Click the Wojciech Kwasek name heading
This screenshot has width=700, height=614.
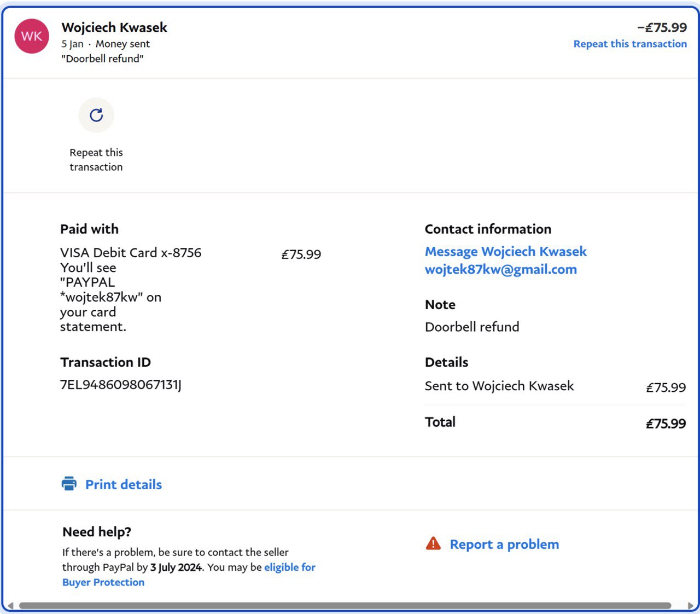pos(114,27)
